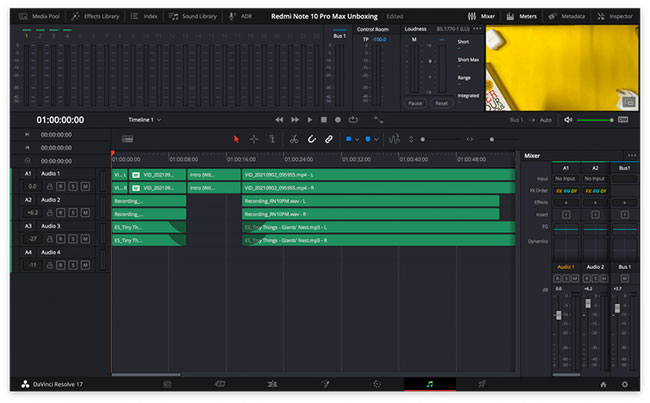Viewport: 650px width, 403px height.
Task: Toggle the Mixer panel button
Action: pyautogui.click(x=481, y=17)
